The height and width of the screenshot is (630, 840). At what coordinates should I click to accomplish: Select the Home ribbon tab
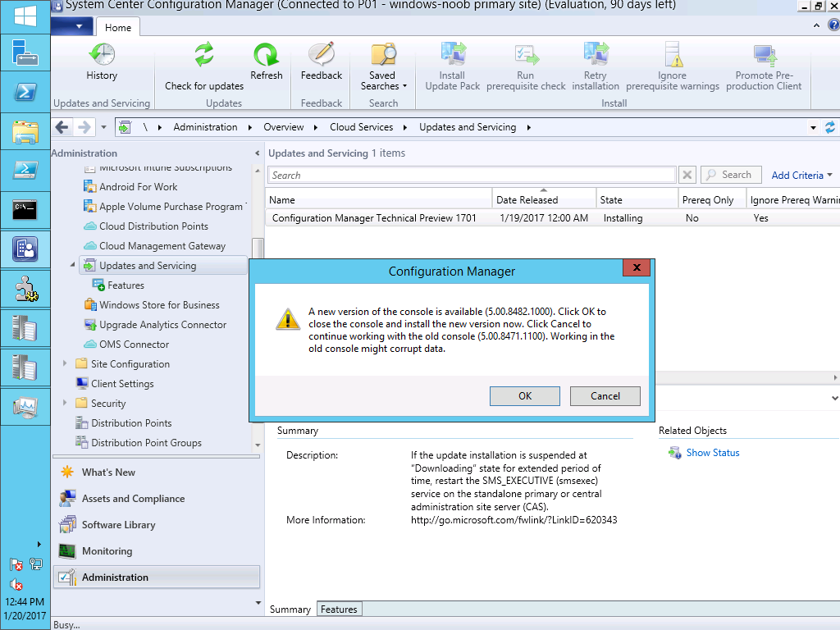118,27
